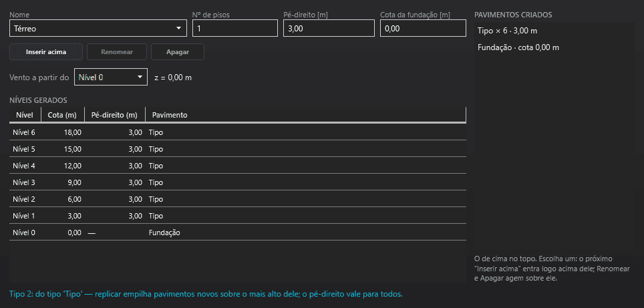Click the cota value 15,00
644x308 pixels.
[73, 149]
